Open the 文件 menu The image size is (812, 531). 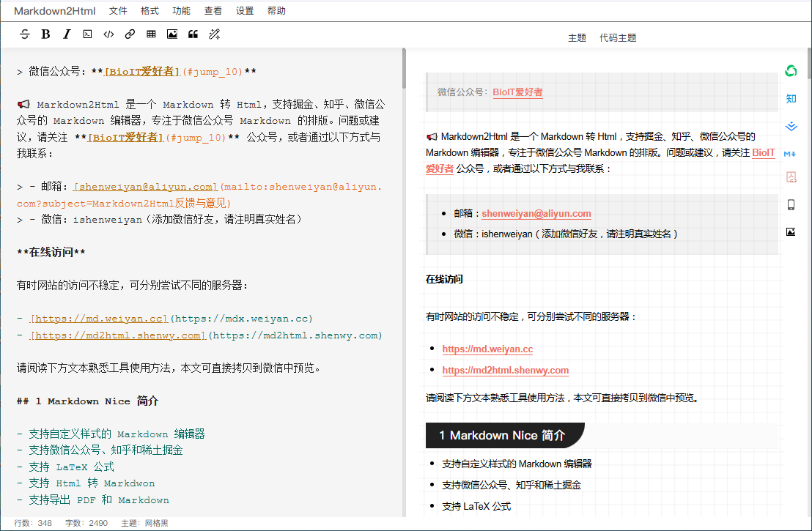(x=118, y=11)
